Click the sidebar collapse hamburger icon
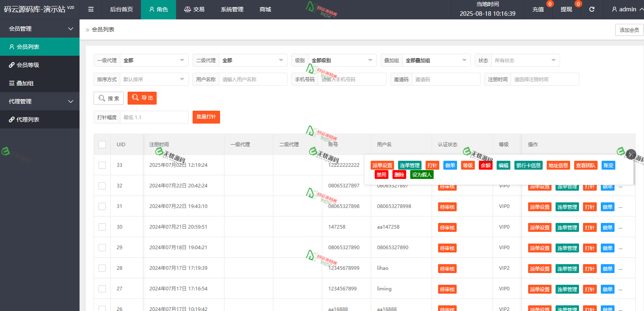 pos(91,9)
